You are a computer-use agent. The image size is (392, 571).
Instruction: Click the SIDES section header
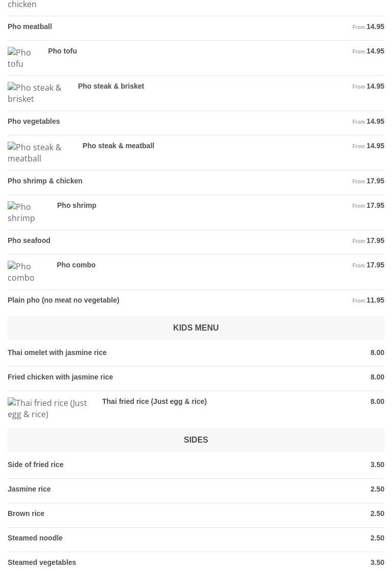(x=195, y=440)
